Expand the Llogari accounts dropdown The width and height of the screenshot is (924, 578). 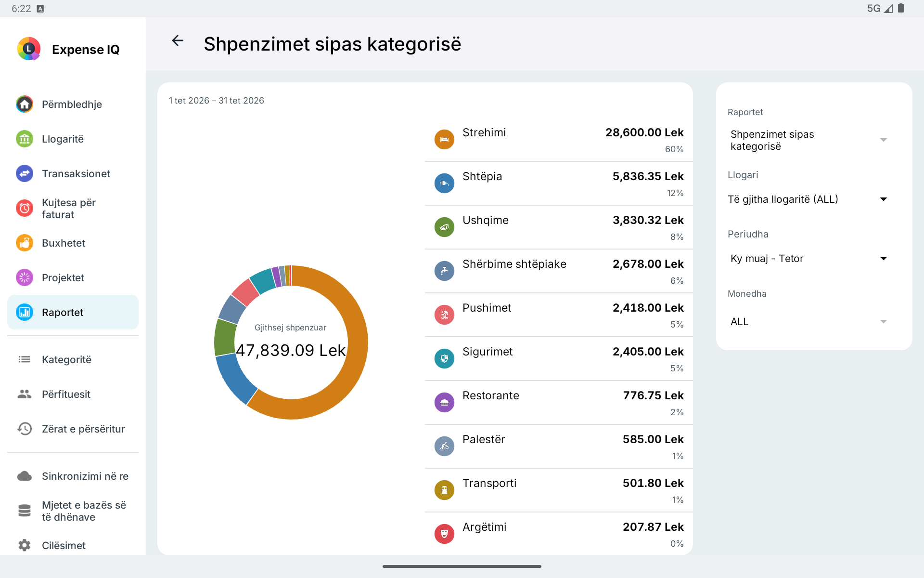[x=808, y=199]
